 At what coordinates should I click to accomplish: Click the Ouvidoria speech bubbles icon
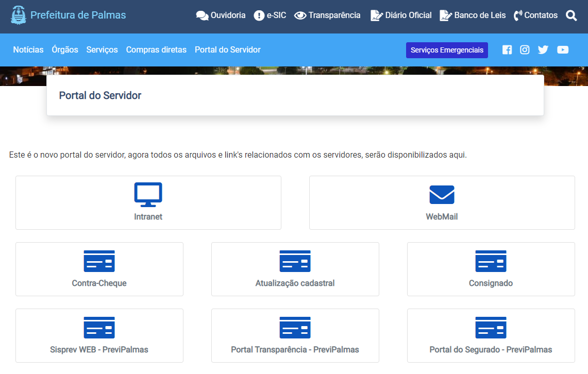(x=202, y=15)
